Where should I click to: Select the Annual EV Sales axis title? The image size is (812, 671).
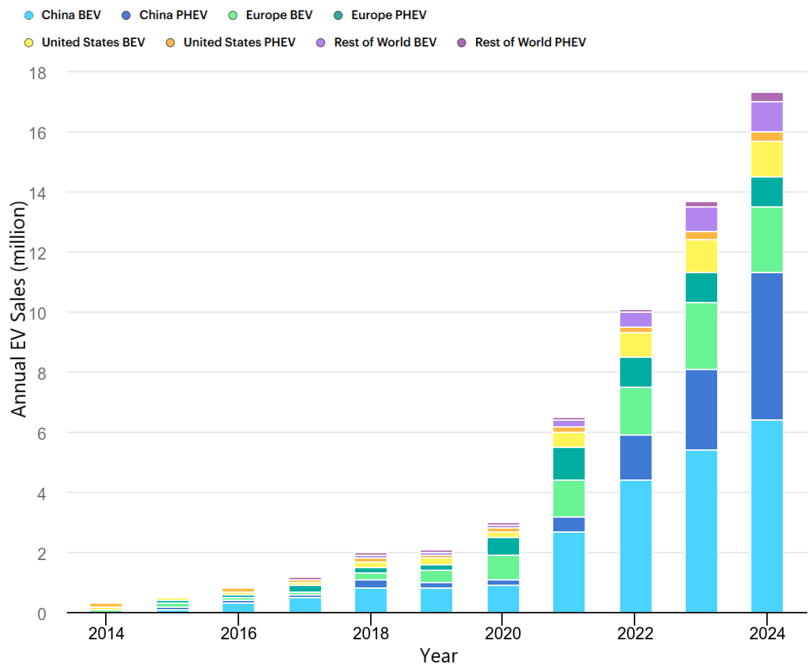18,309
